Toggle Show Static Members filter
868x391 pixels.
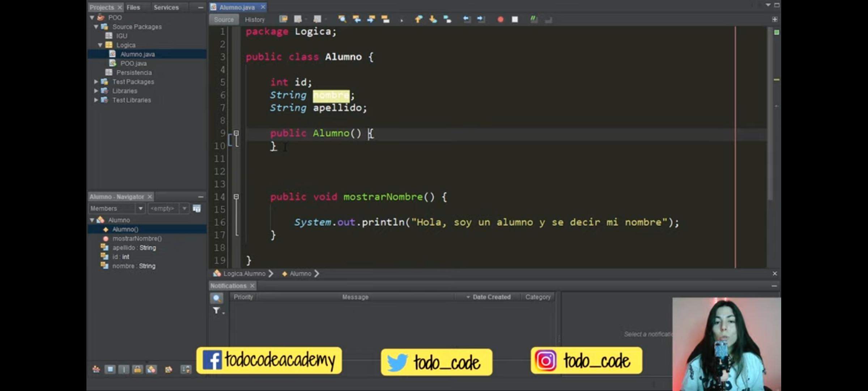[x=124, y=369]
